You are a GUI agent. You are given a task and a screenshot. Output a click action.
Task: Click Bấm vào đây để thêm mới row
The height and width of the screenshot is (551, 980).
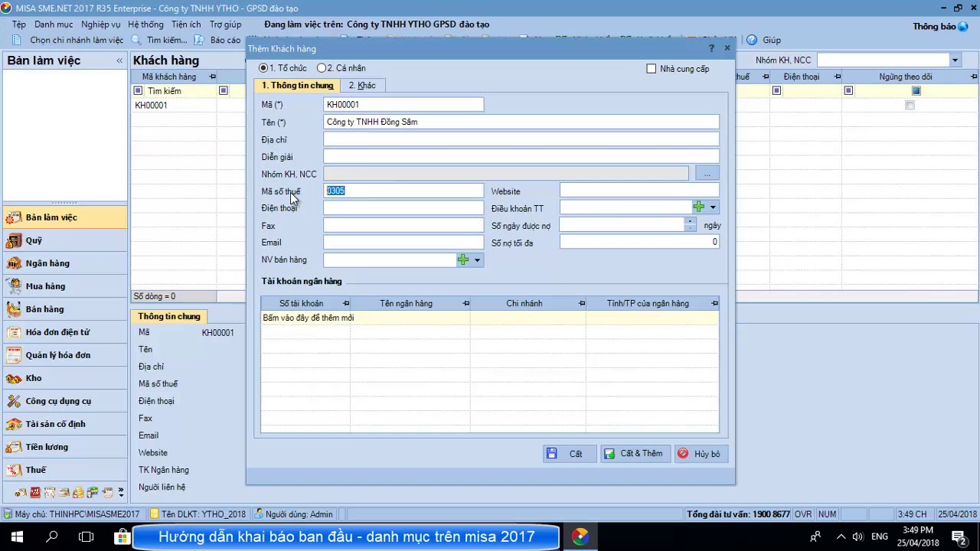[490, 318]
